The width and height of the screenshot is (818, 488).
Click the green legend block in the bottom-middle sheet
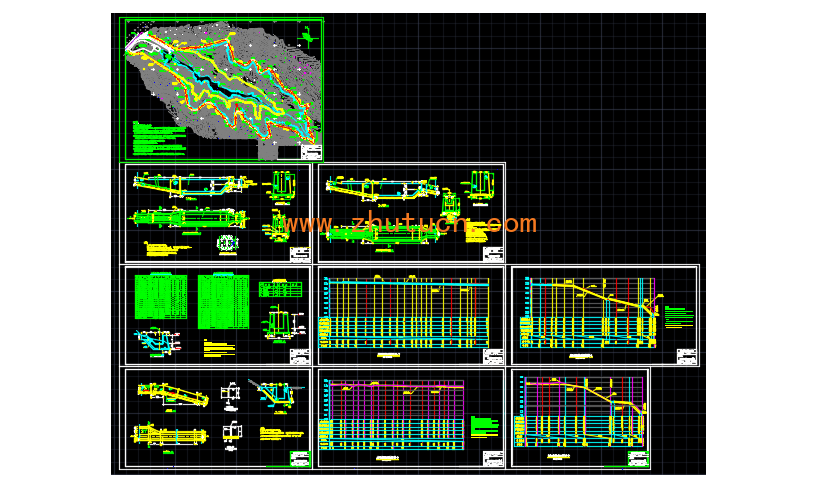click(484, 426)
